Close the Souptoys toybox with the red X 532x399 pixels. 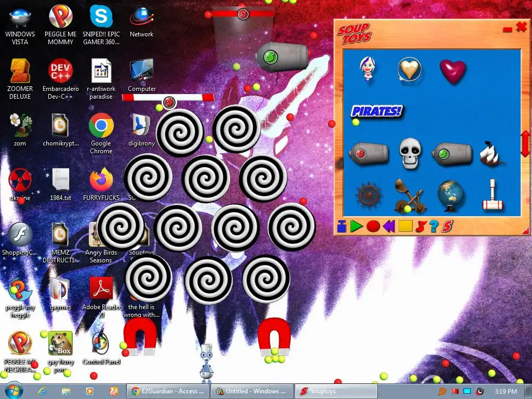[x=522, y=27]
